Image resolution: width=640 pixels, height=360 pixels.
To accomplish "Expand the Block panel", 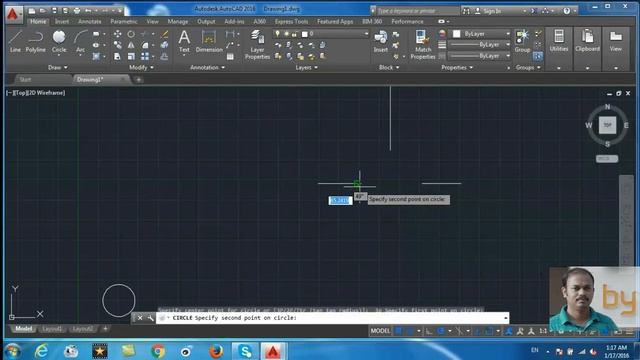I will [389, 67].
